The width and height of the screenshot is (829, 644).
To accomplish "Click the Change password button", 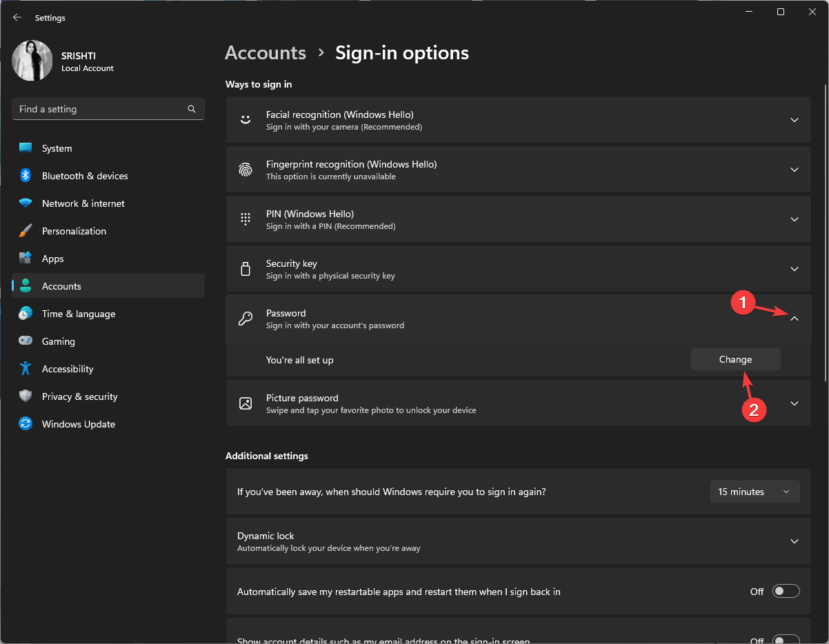I will pyautogui.click(x=736, y=359).
